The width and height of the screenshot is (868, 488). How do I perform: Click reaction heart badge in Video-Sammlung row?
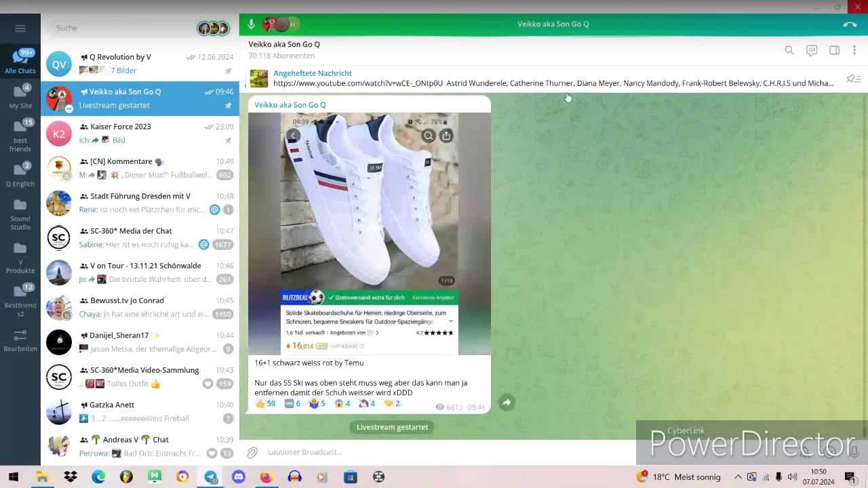tap(208, 384)
